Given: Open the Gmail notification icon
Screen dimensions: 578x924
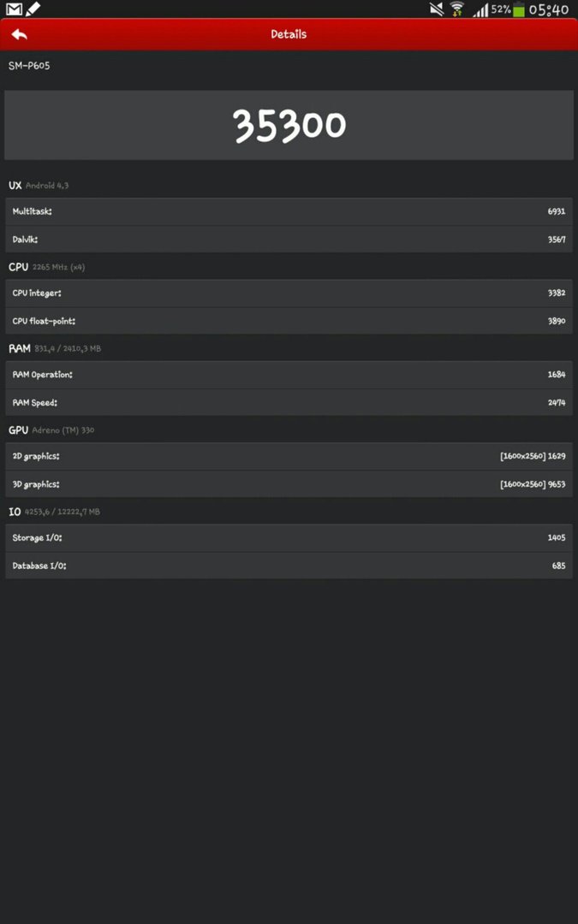Looking at the screenshot, I should [x=15, y=9].
